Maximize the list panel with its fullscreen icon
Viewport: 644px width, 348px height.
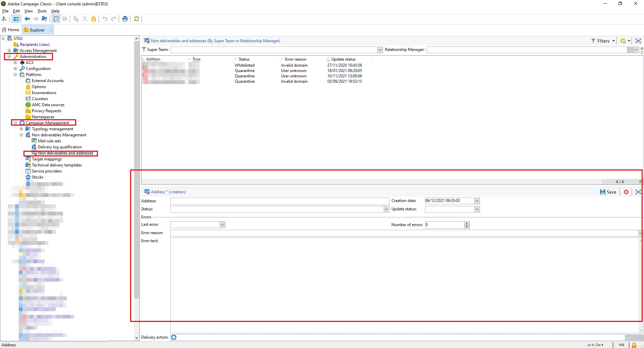pyautogui.click(x=638, y=41)
